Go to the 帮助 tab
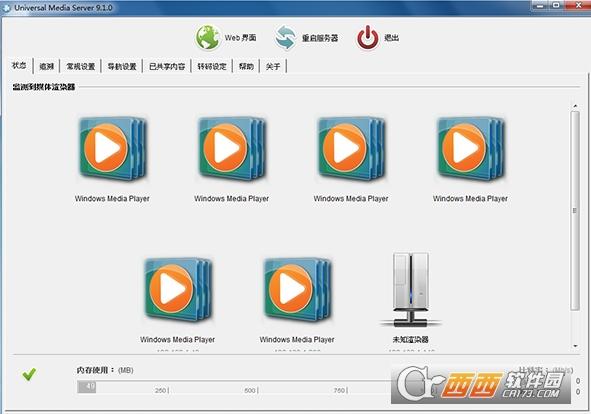The width and height of the screenshot is (591, 414). 246,67
